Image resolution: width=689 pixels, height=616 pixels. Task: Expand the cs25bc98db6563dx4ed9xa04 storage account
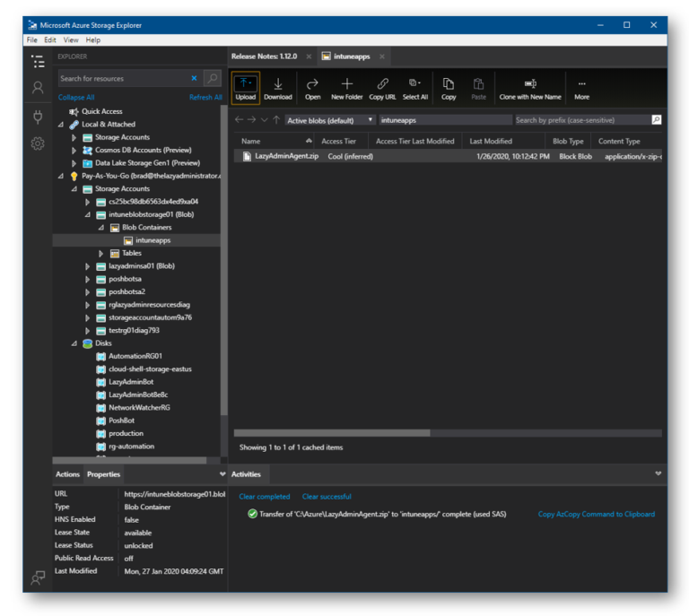click(87, 202)
